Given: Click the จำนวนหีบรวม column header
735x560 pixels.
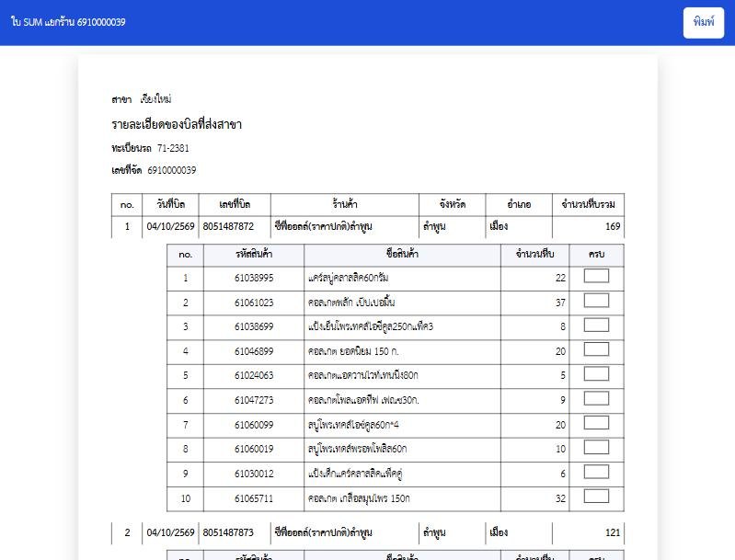Looking at the screenshot, I should pyautogui.click(x=589, y=204).
